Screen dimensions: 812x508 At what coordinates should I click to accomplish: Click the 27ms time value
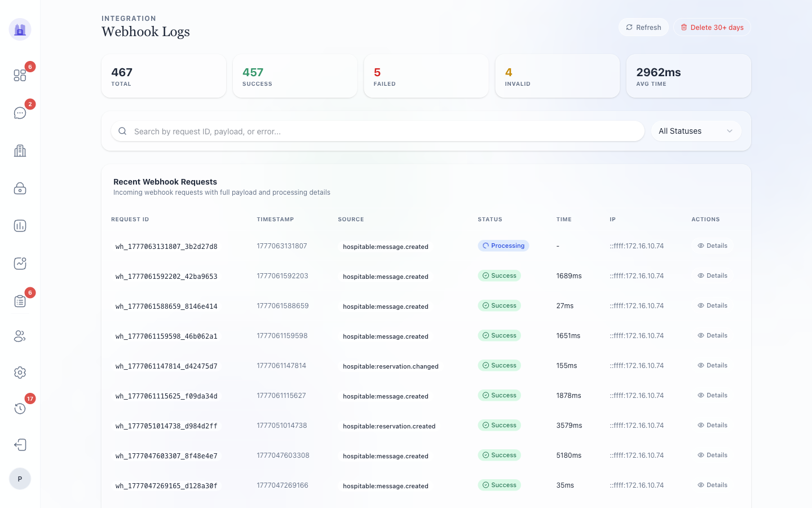pyautogui.click(x=564, y=305)
